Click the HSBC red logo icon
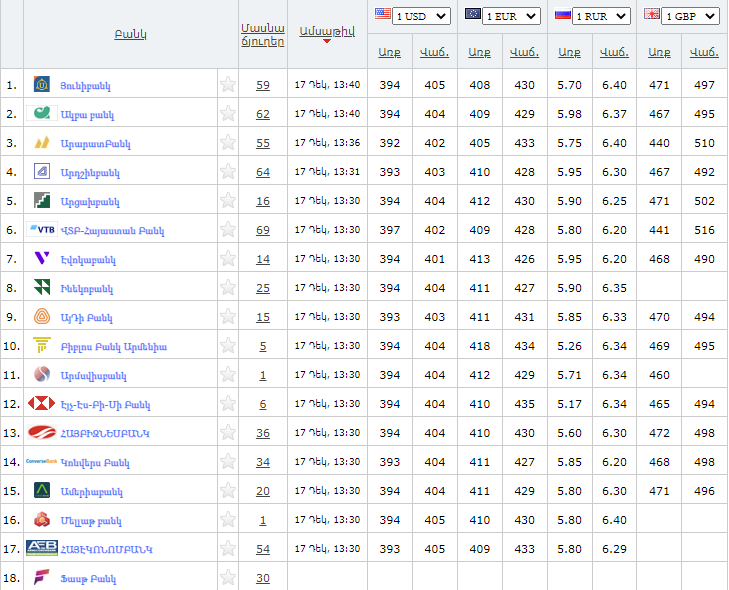Viewport: 729px width, 590px height. click(x=42, y=404)
